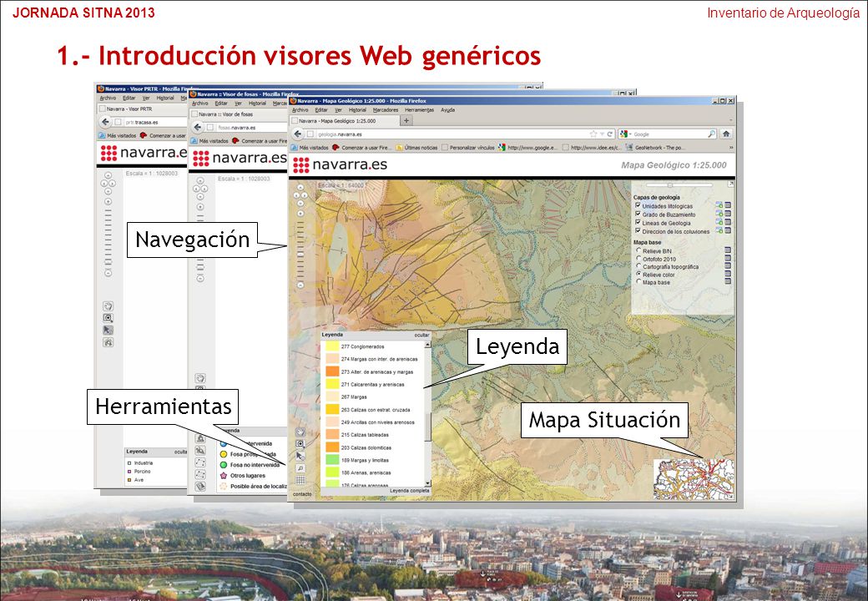
Task: Open the metadata icon for Relieve B/N
Action: click(728, 250)
